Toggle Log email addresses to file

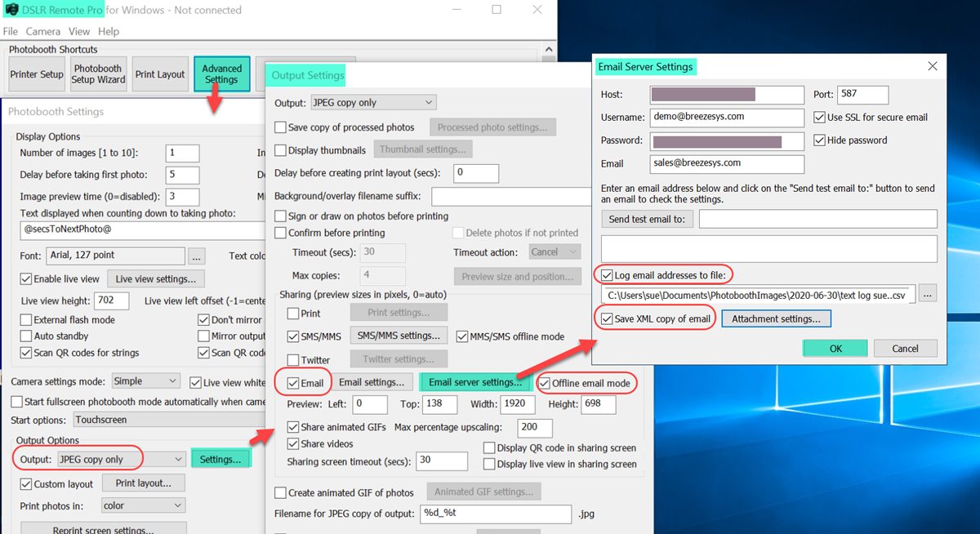point(608,275)
